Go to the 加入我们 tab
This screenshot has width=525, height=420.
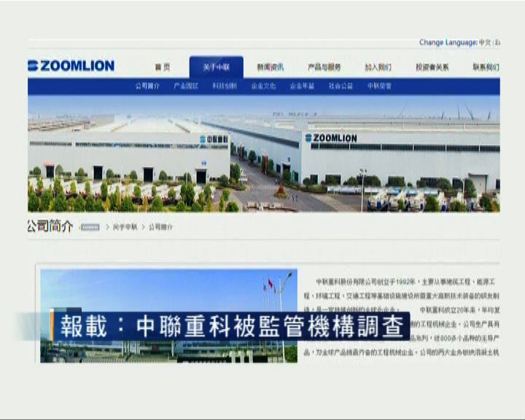click(378, 67)
